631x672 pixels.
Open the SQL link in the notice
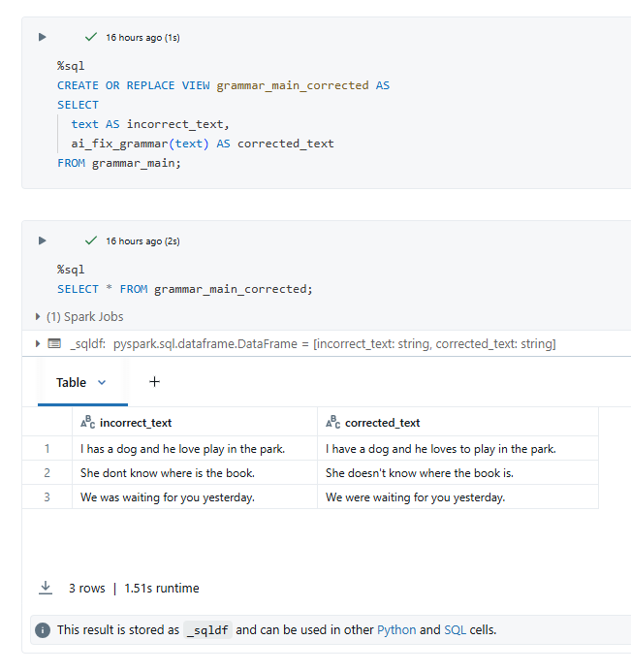coord(455,630)
